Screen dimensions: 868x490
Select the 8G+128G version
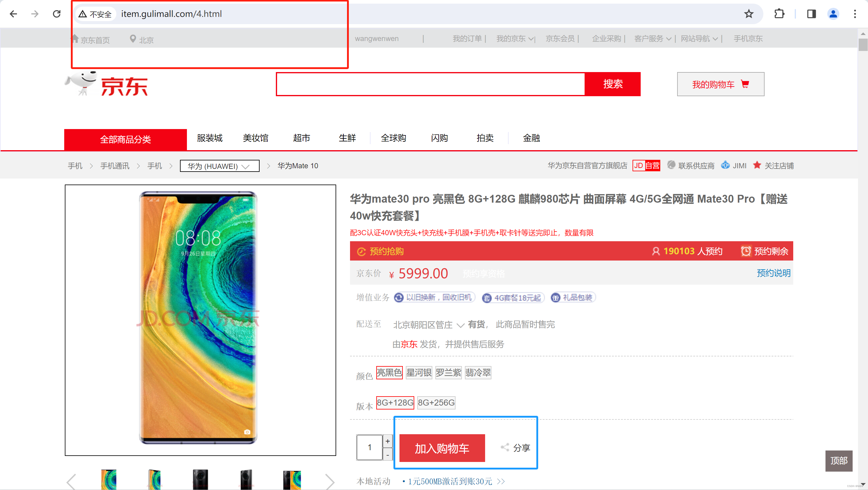[395, 403]
